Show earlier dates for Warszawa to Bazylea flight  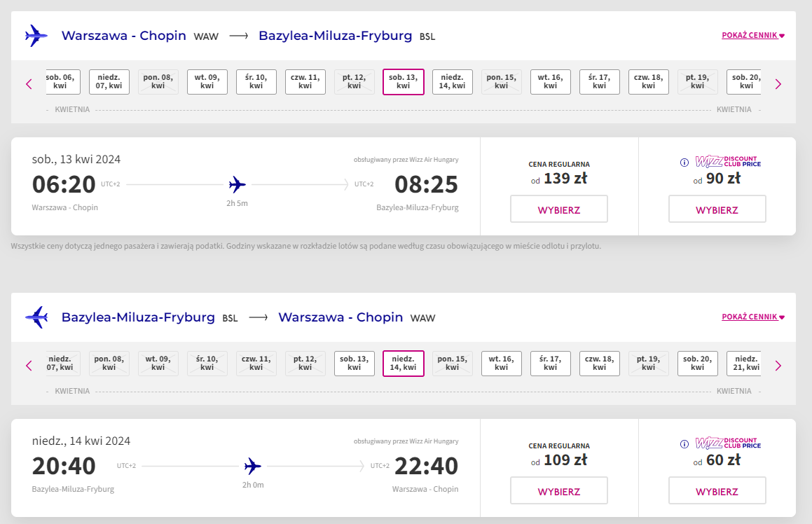[29, 84]
